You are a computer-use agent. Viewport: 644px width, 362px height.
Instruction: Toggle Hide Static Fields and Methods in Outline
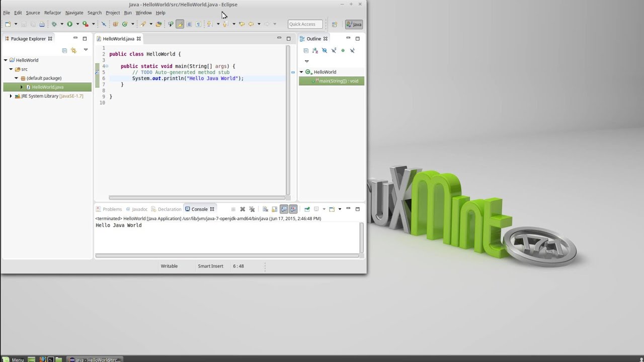(x=334, y=50)
